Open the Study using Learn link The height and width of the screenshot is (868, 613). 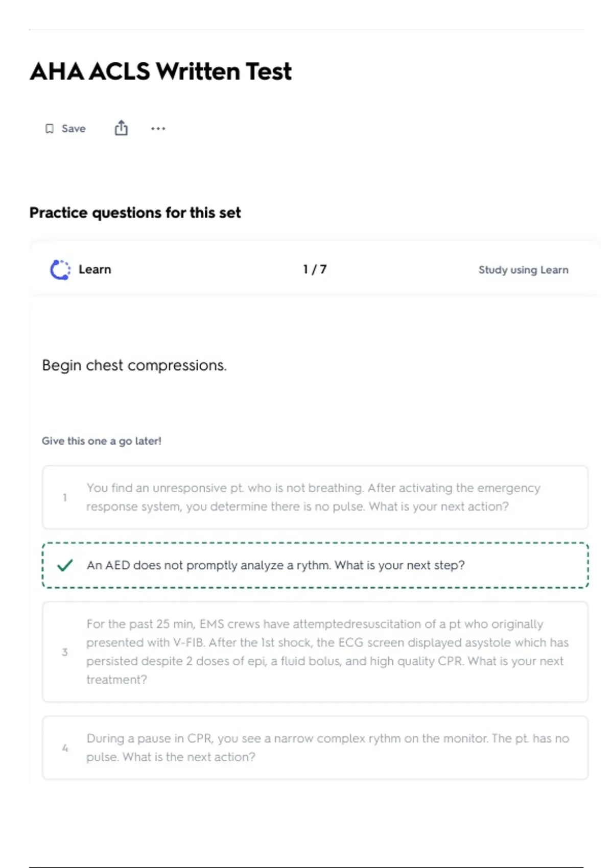coord(523,270)
